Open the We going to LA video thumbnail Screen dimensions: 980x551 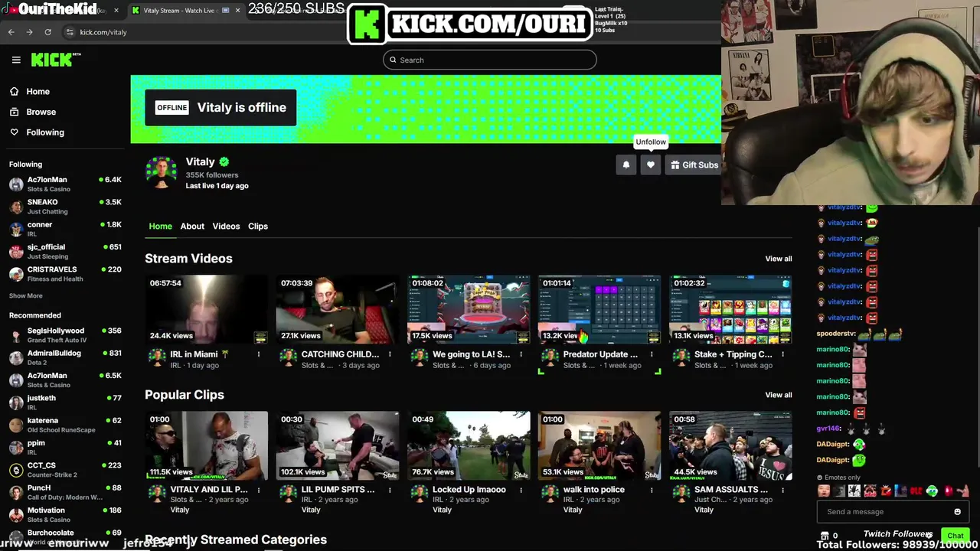click(469, 310)
